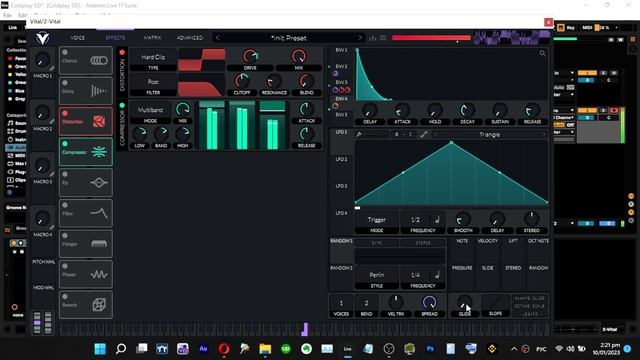This screenshot has height=360, width=640.
Task: Open the Hard Clip distortion type selector
Action: 153,57
